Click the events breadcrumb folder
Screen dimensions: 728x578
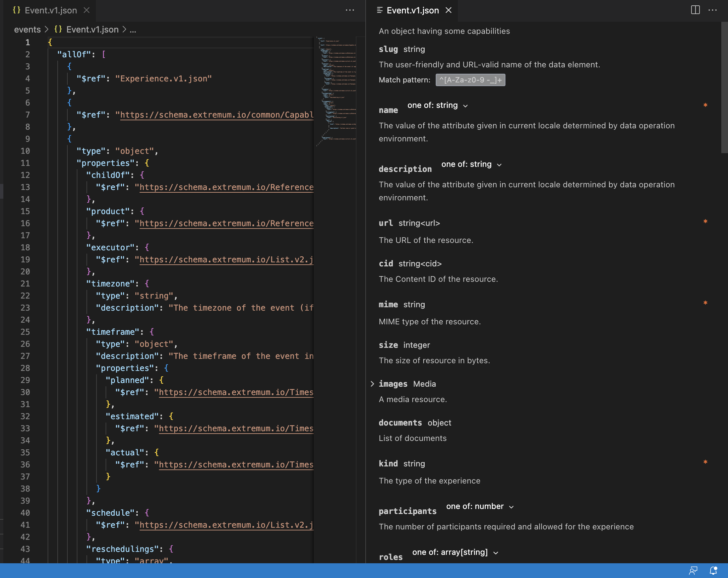tap(27, 29)
